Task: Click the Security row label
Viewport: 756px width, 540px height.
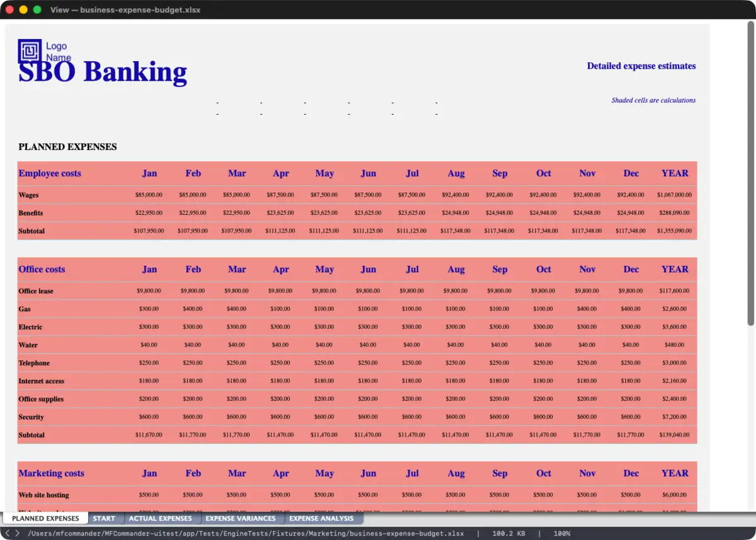Action: 31,417
